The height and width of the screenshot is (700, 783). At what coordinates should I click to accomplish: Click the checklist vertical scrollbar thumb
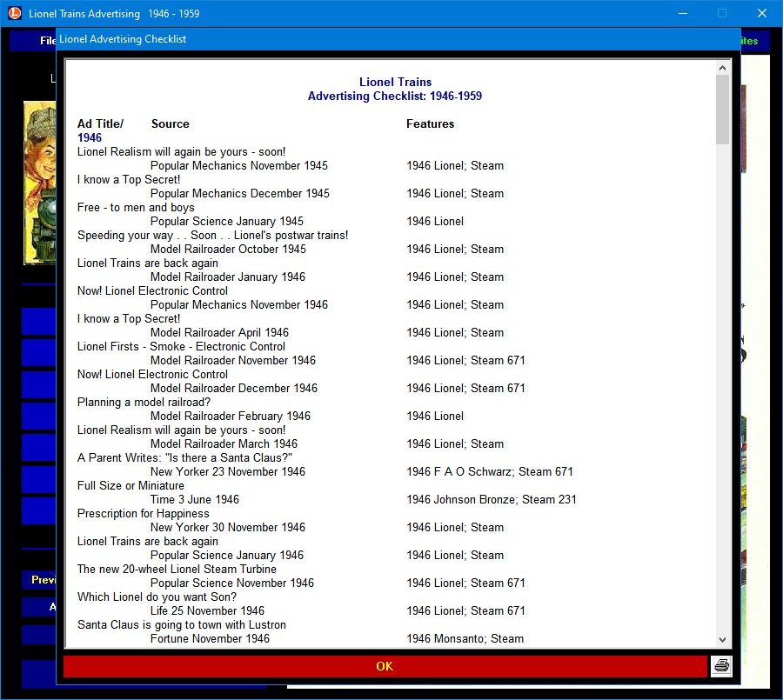[x=722, y=110]
